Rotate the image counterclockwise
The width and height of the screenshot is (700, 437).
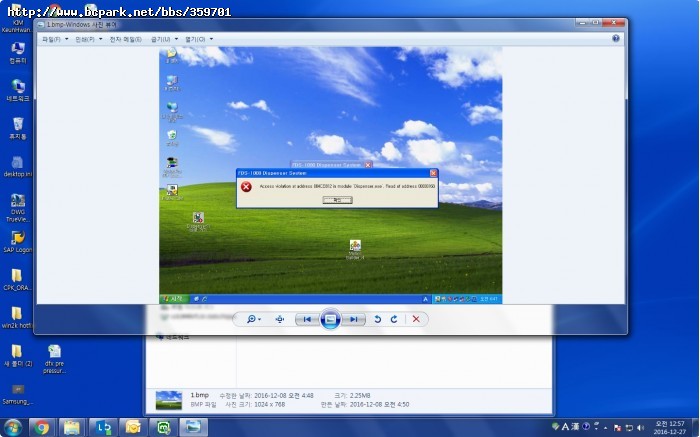click(378, 319)
